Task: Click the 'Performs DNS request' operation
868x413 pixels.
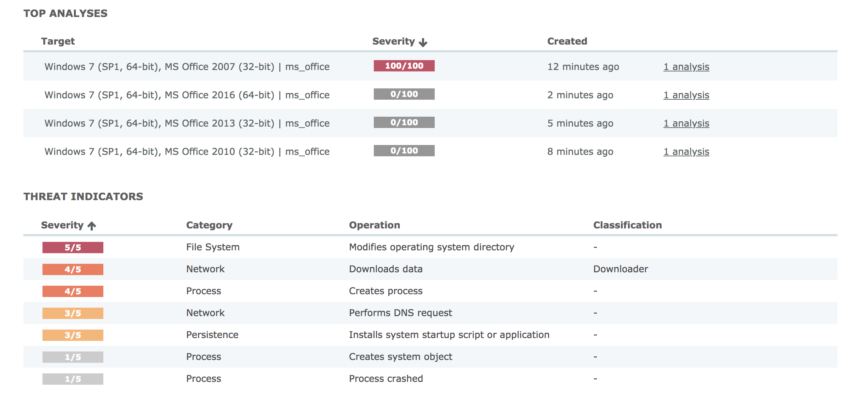Action: pos(400,313)
